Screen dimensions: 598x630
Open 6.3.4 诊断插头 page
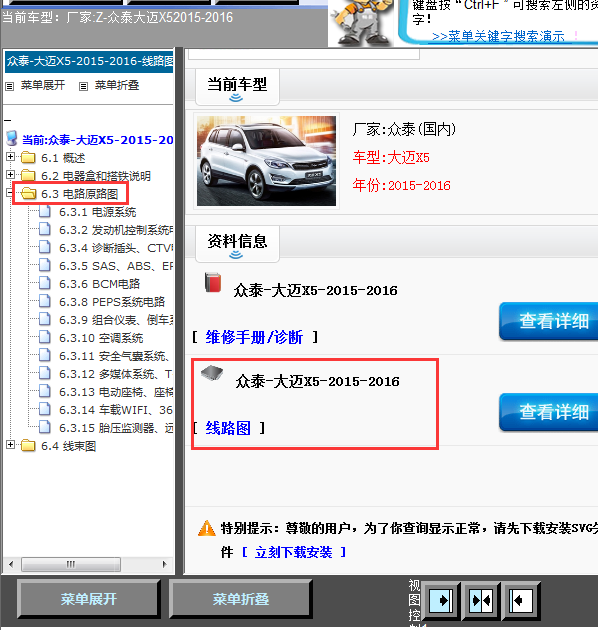tap(116, 248)
